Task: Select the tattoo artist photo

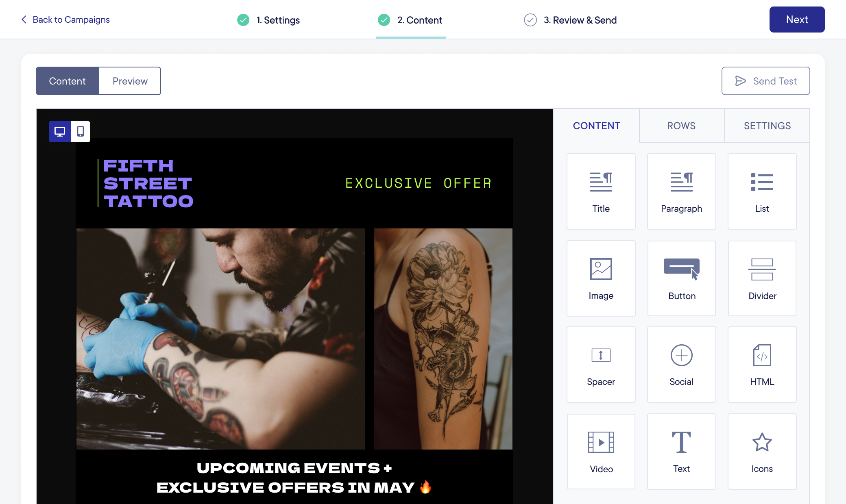Action: 221,339
